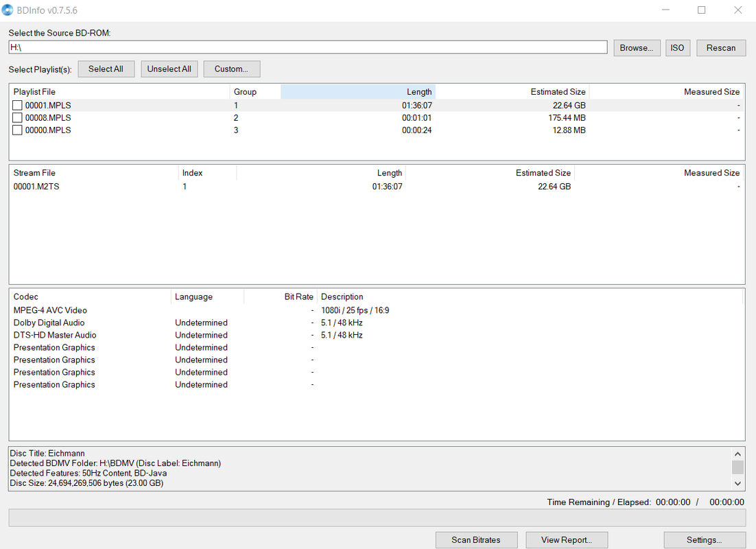Click the 12.88 MB estimated size cell
Viewport: 756px width, 549px height.
pos(569,130)
